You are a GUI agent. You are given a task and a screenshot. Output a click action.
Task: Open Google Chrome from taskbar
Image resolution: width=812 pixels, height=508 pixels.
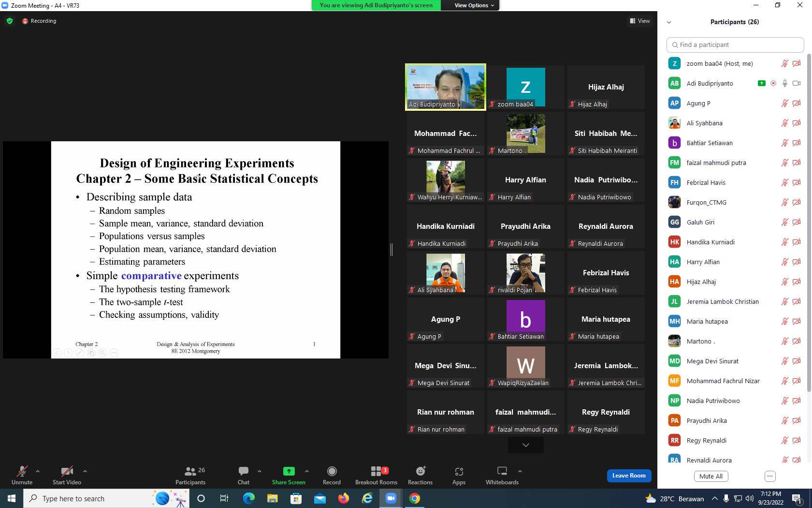(414, 498)
